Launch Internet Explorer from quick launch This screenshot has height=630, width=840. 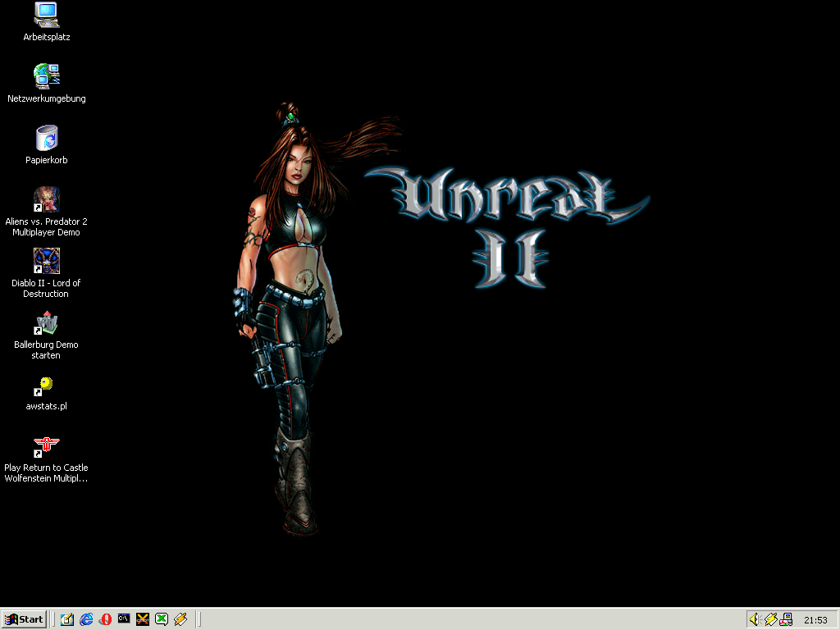(x=86, y=619)
